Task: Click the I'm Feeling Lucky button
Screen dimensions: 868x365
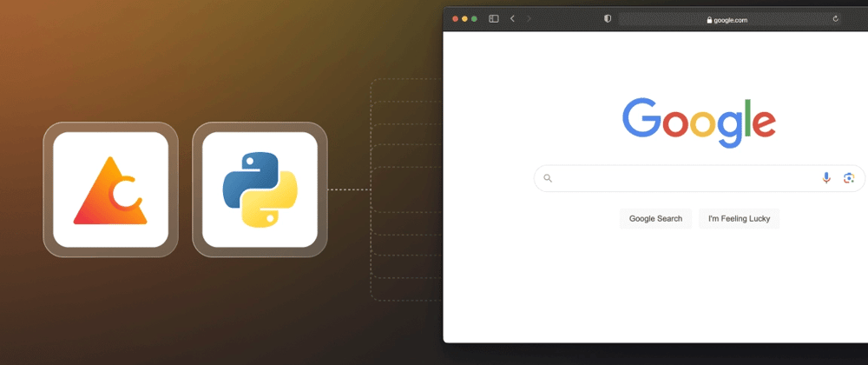Action: point(739,219)
